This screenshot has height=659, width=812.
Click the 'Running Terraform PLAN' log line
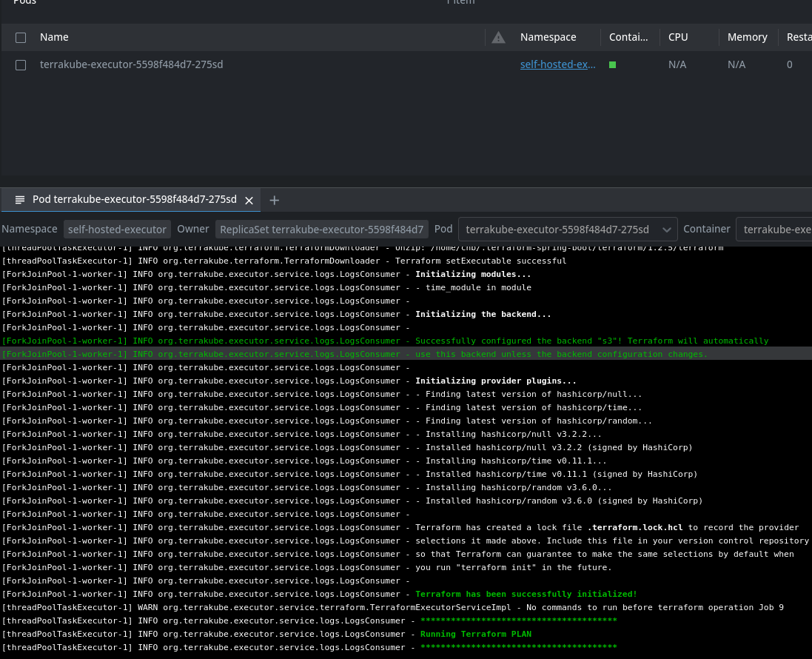(x=475, y=634)
